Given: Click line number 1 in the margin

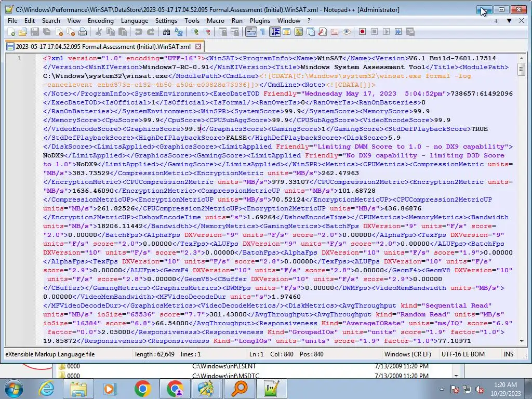Looking at the screenshot, I should (19, 58).
